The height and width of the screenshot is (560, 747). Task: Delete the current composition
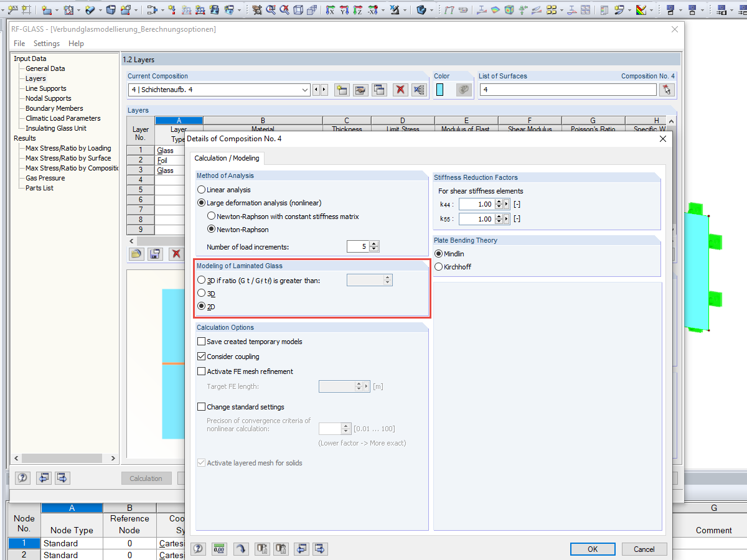(400, 90)
